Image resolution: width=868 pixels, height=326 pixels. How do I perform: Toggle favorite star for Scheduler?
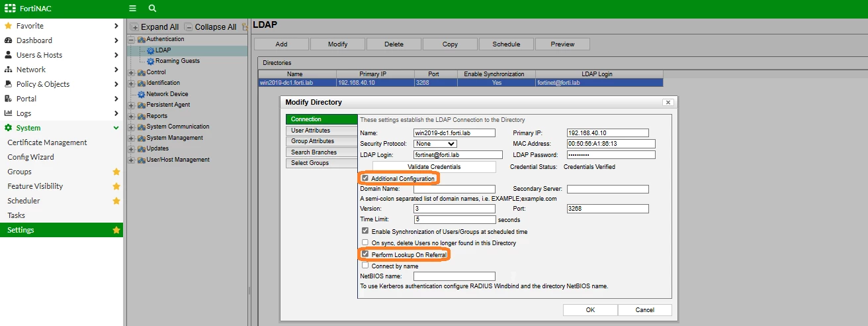tap(116, 201)
